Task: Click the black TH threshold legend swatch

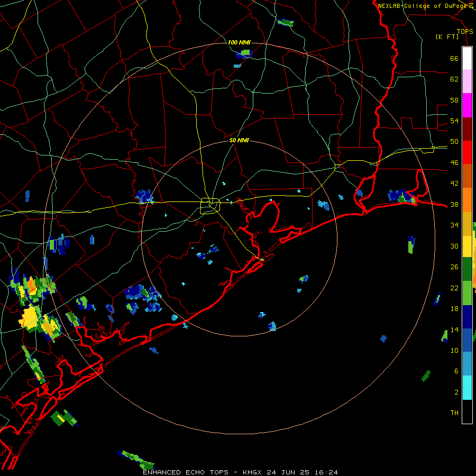Action: 467,411
